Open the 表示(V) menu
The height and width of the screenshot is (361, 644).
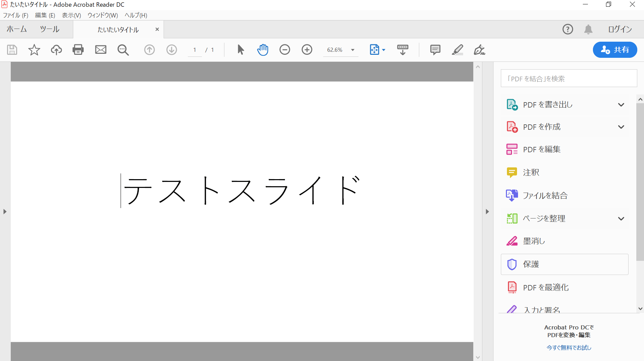click(71, 15)
